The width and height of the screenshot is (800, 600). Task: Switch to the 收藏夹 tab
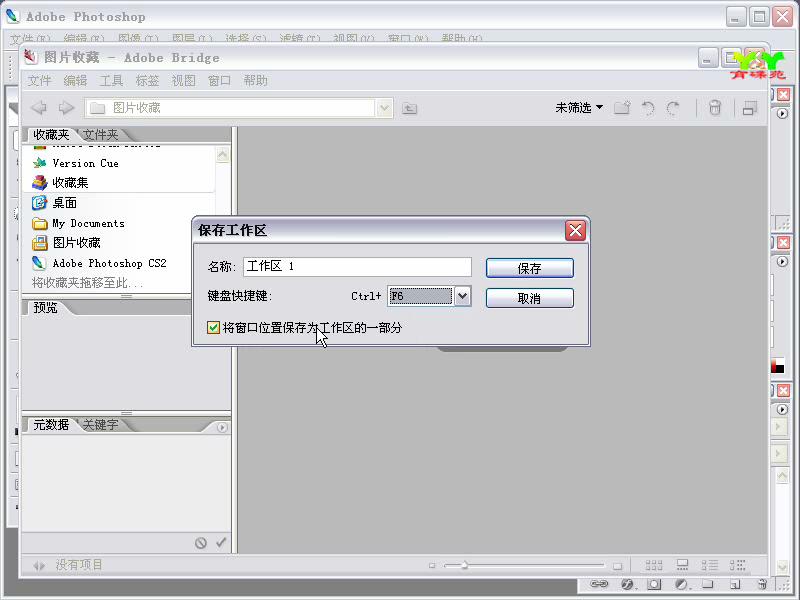(51, 135)
